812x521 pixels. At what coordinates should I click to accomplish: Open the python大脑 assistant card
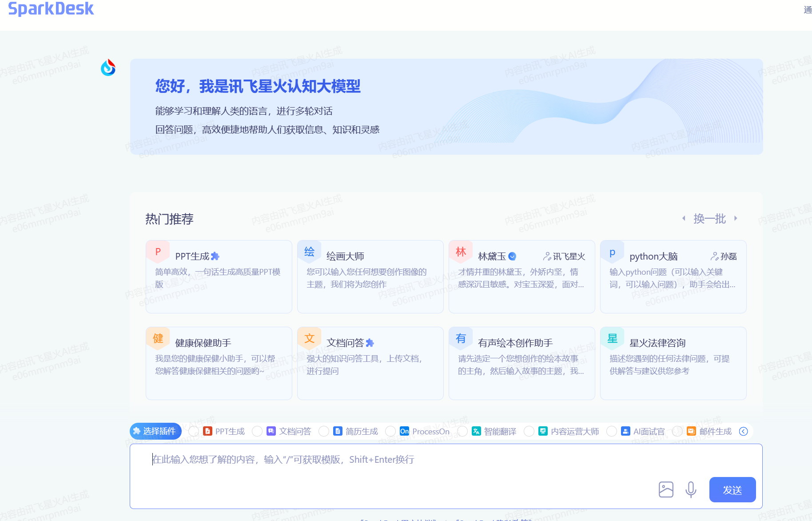click(x=673, y=277)
